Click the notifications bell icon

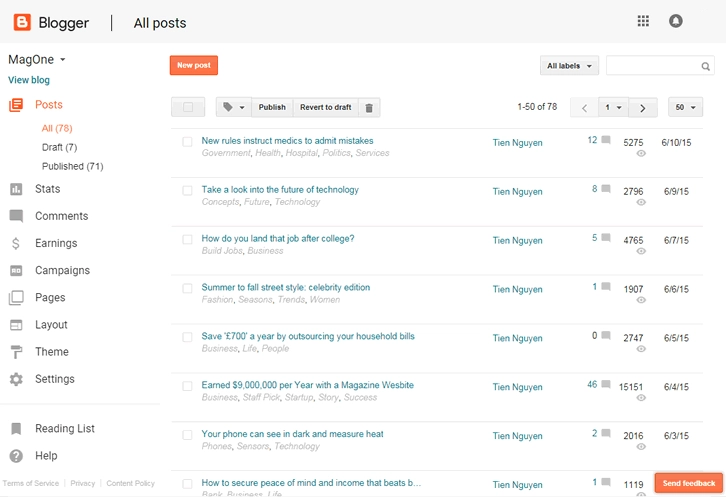676,21
